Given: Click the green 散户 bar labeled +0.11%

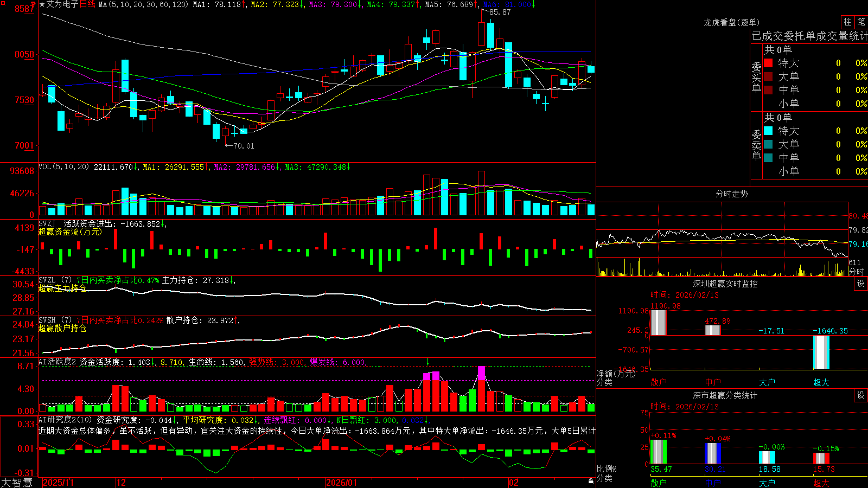Looking at the screenshot, I should pyautogui.click(x=659, y=452).
